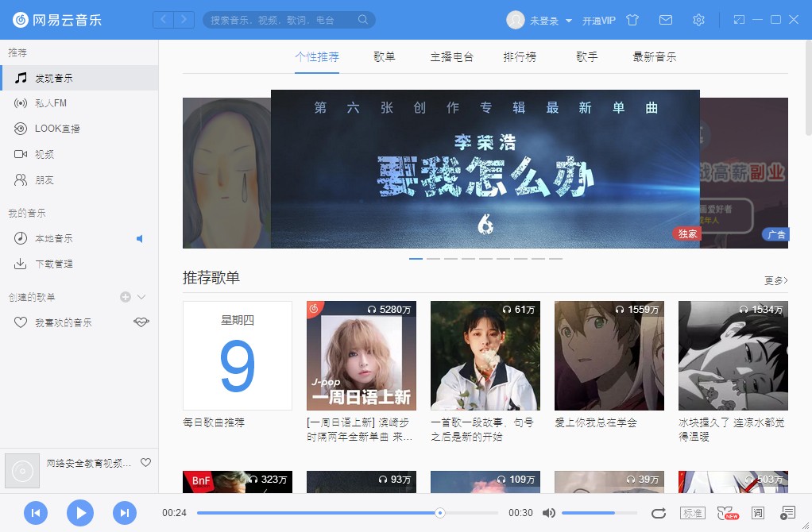Open 更多 for recommended playlists

click(775, 280)
